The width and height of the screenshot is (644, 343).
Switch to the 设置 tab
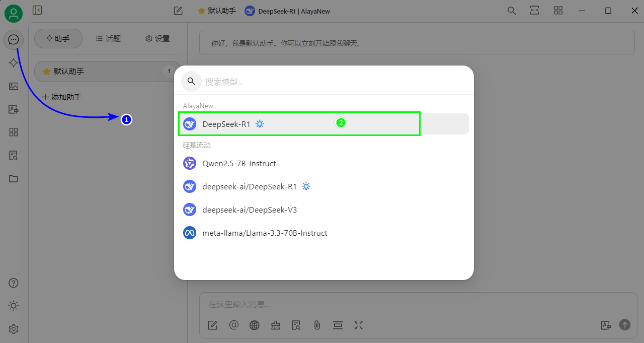157,39
